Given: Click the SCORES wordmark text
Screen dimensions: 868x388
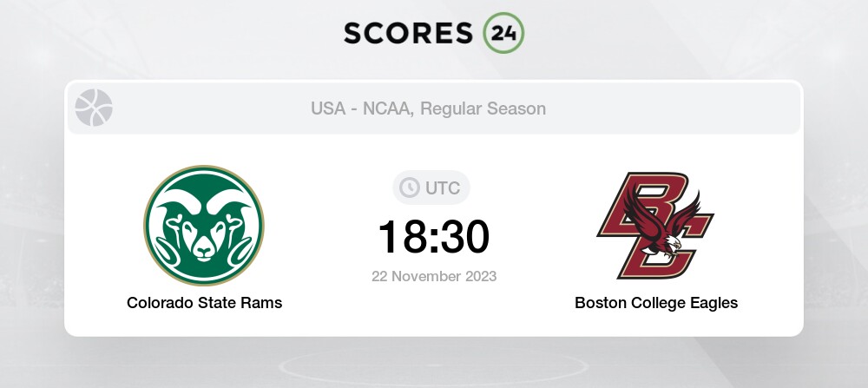Looking at the screenshot, I should (409, 33).
